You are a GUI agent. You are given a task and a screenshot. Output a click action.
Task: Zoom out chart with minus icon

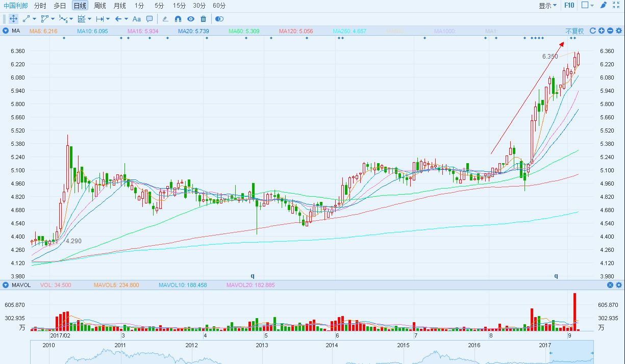coord(610,31)
